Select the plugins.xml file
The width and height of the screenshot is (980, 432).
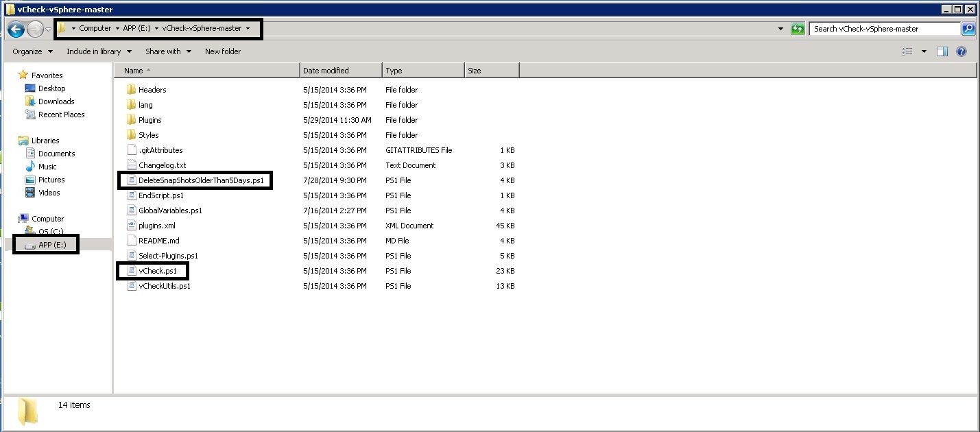(x=156, y=226)
